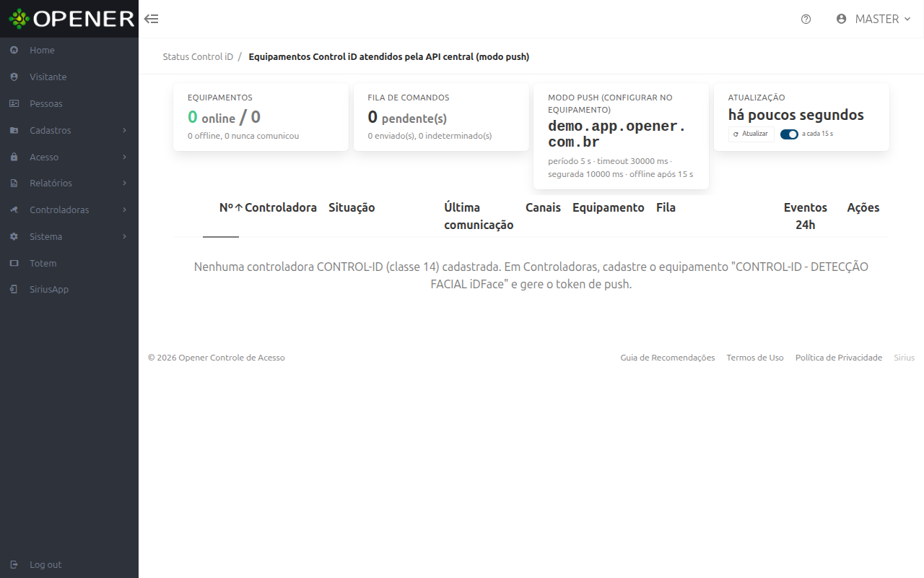Image resolution: width=924 pixels, height=578 pixels.
Task: Click the SiriusApp menu label
Action: tap(49, 289)
